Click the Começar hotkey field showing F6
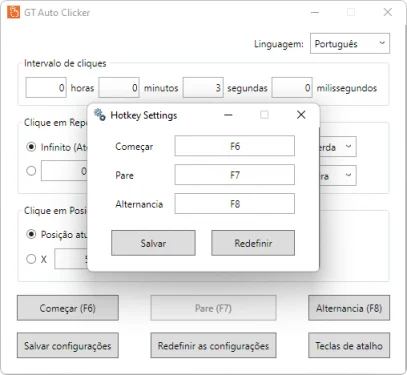The width and height of the screenshot is (407, 375). (235, 146)
